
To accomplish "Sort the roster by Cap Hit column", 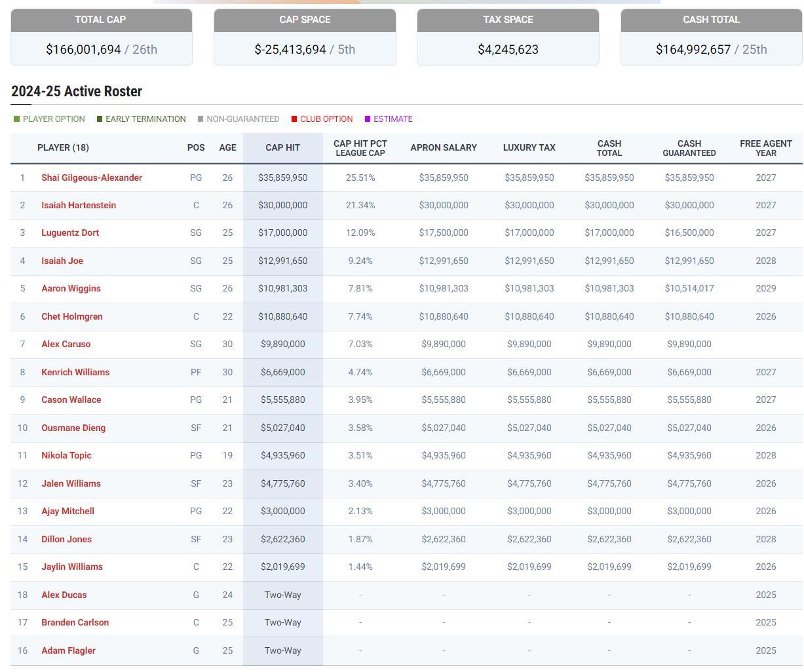I will tap(282, 147).
